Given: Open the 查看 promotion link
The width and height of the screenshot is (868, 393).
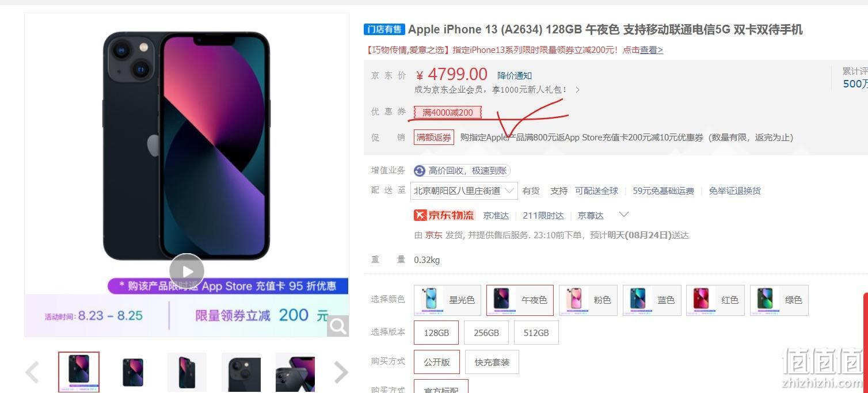Looking at the screenshot, I should coord(652,50).
